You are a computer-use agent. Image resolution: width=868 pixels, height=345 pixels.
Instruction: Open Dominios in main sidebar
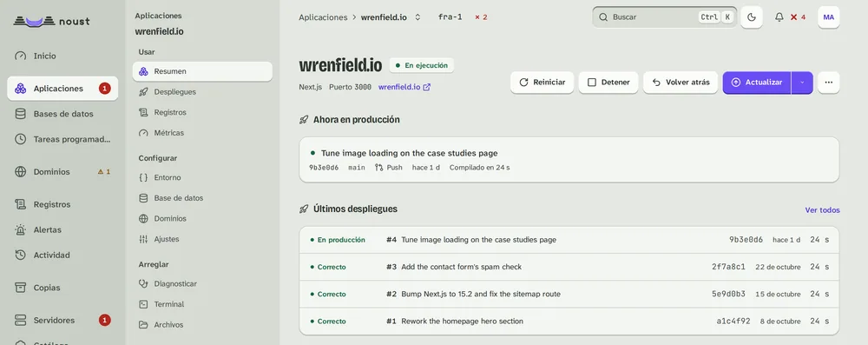click(x=62, y=172)
